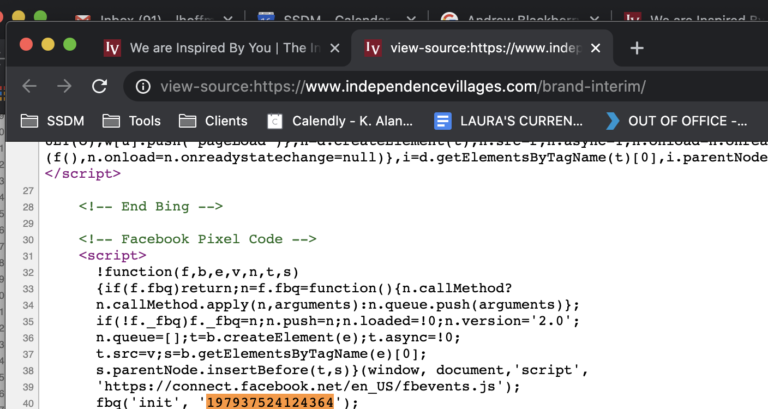Screen dimensions: 768x409
Task: Open the Clients bookmarks folder
Action: (x=213, y=121)
